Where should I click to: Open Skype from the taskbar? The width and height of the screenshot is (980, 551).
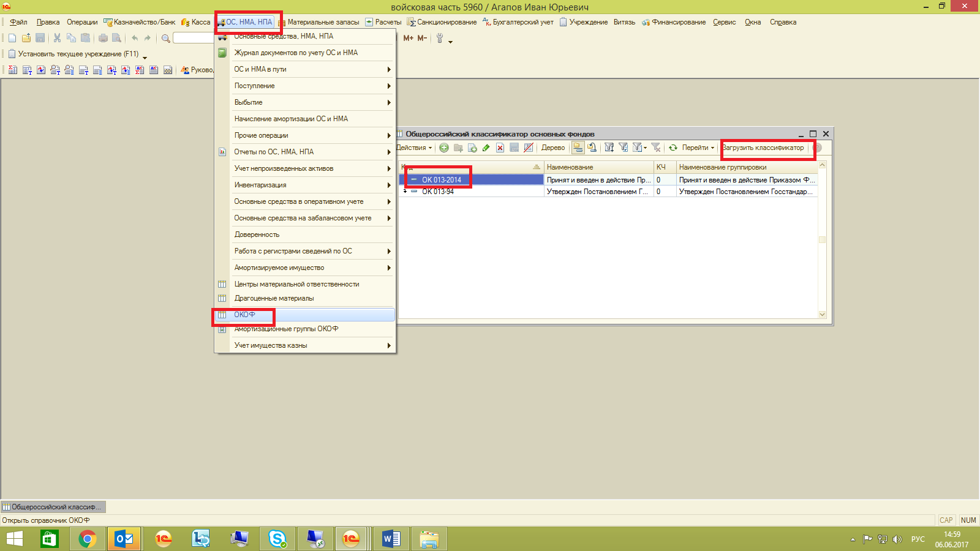pyautogui.click(x=277, y=539)
